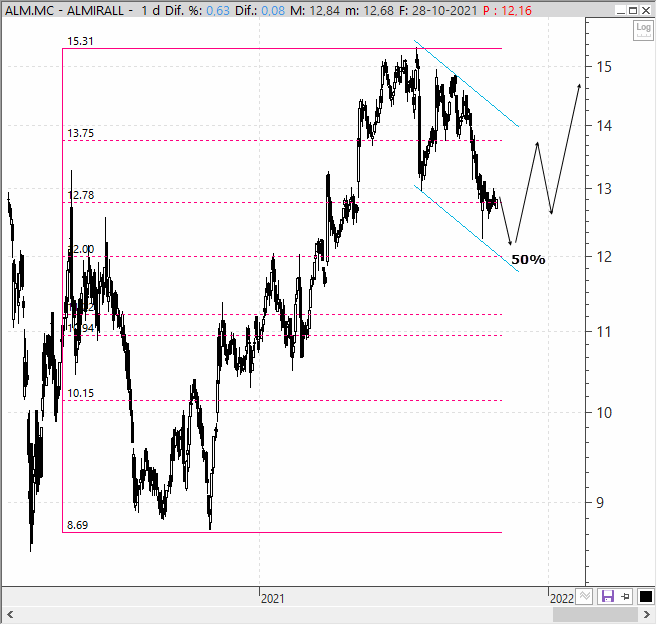Click the minimum value 'm: 12,68'

(369, 10)
